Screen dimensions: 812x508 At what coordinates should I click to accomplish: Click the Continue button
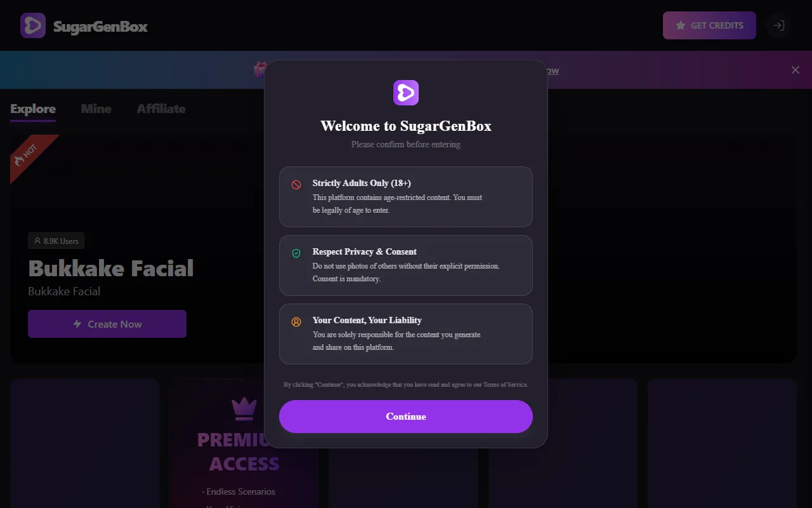coord(406,417)
